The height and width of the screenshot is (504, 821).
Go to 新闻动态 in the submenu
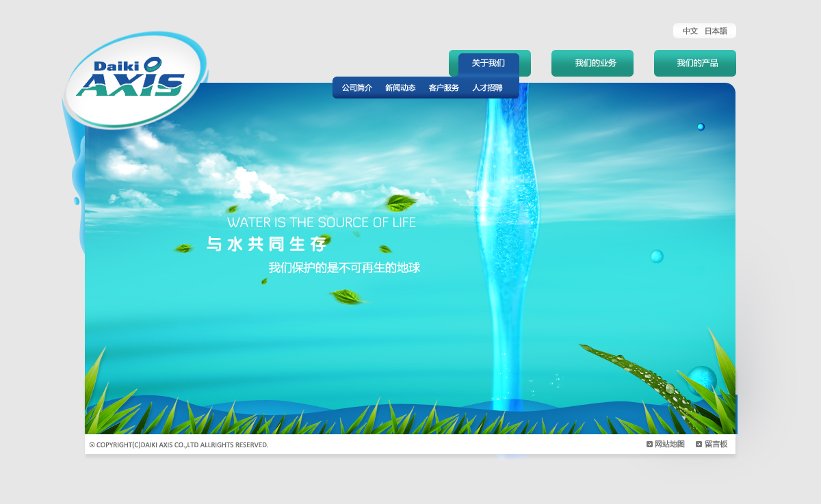(x=400, y=88)
